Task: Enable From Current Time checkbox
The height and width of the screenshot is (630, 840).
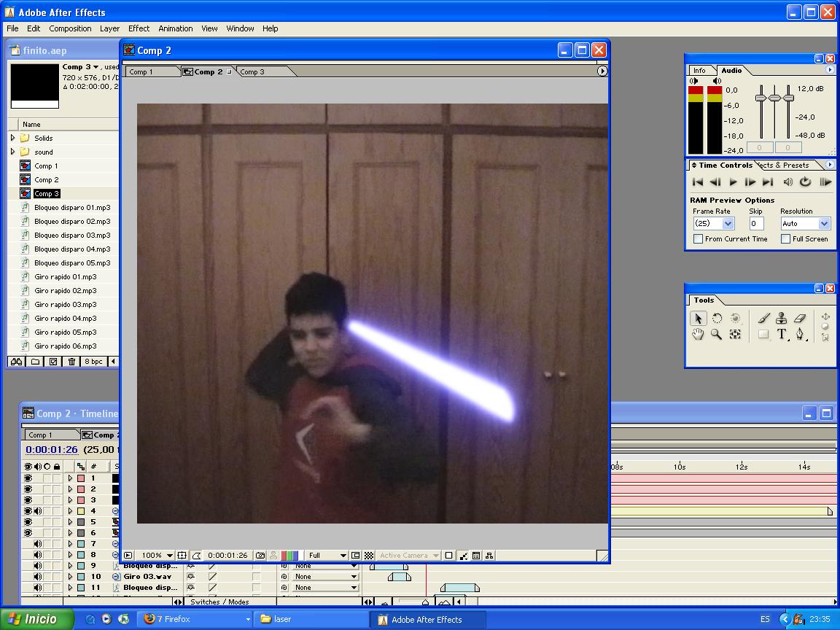Action: tap(698, 239)
